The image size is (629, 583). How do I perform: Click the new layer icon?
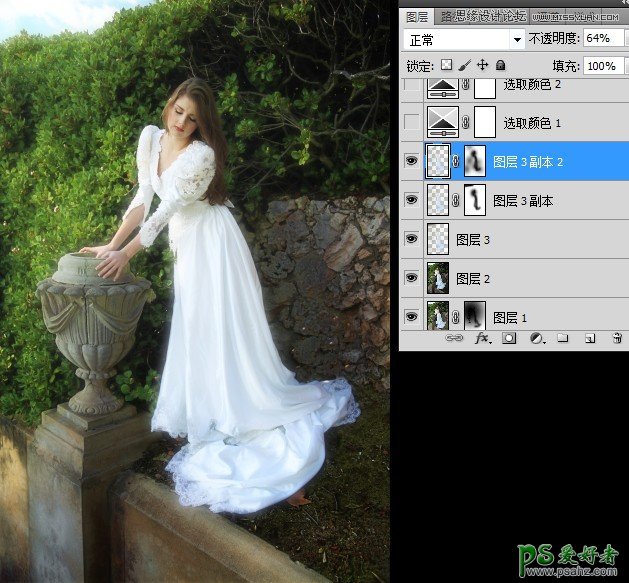[x=590, y=339]
